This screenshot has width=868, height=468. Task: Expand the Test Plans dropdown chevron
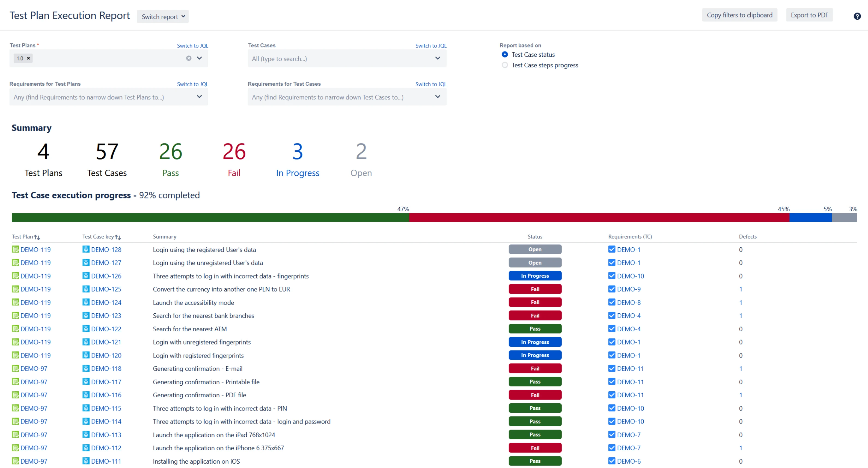(200, 58)
